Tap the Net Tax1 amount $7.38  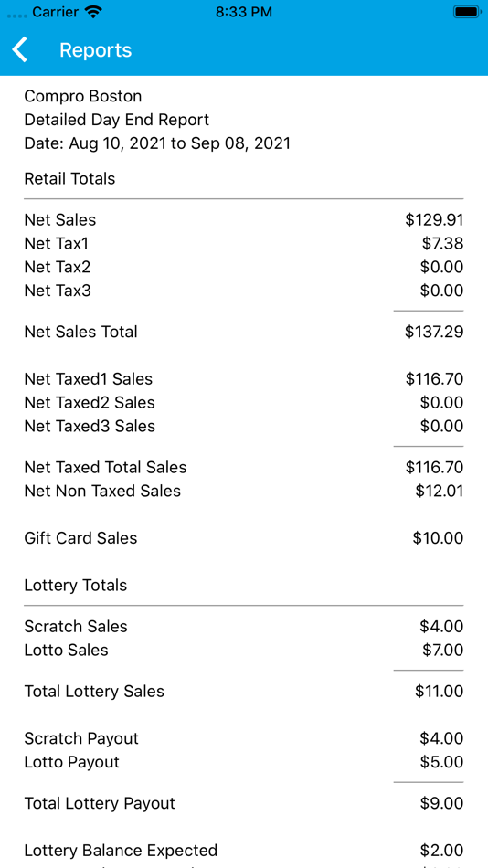tap(441, 244)
